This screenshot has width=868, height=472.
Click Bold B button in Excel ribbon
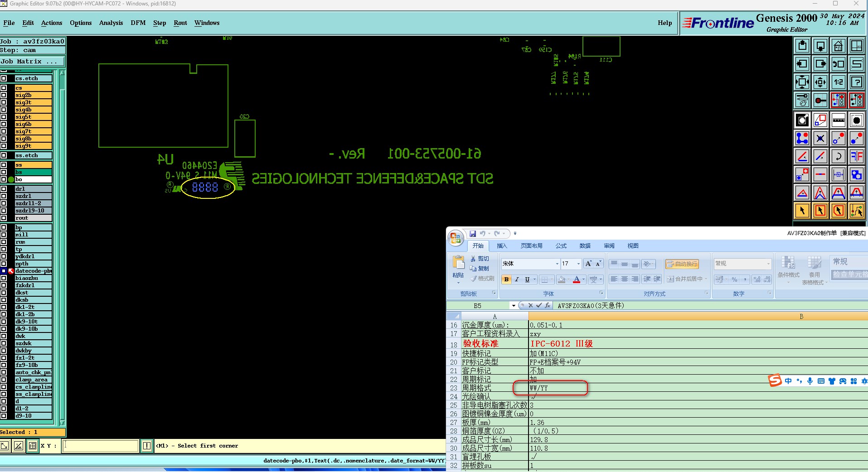coord(506,279)
